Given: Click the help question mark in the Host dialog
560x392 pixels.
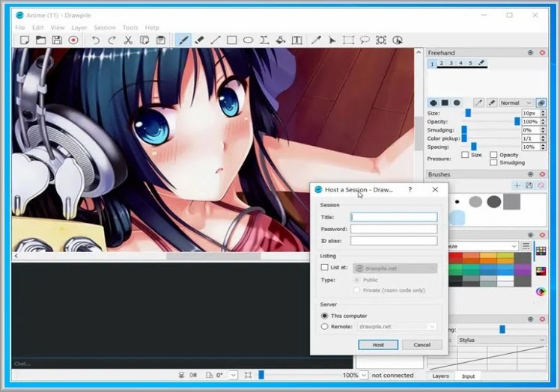Looking at the screenshot, I should [x=410, y=189].
